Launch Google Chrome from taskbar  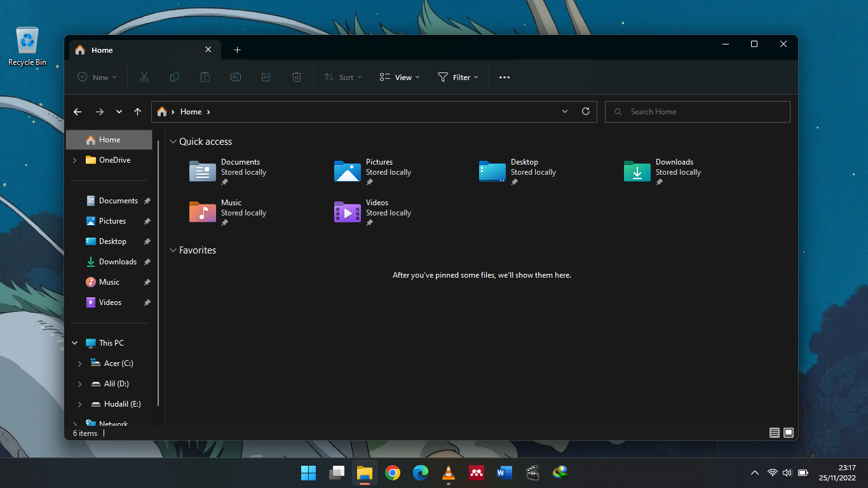coord(393,473)
